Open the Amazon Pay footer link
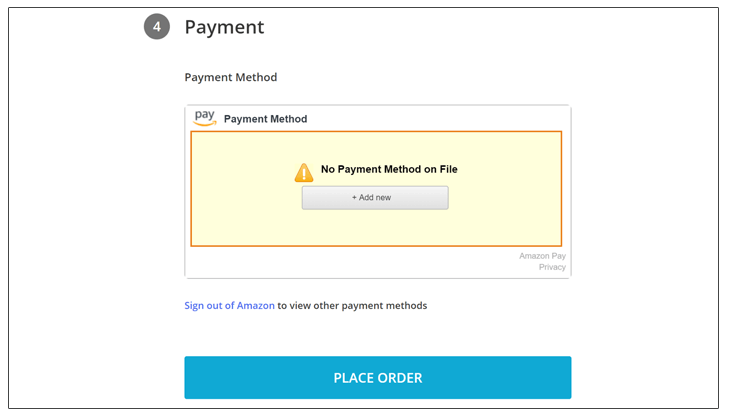The width and height of the screenshot is (729, 418). tap(542, 256)
